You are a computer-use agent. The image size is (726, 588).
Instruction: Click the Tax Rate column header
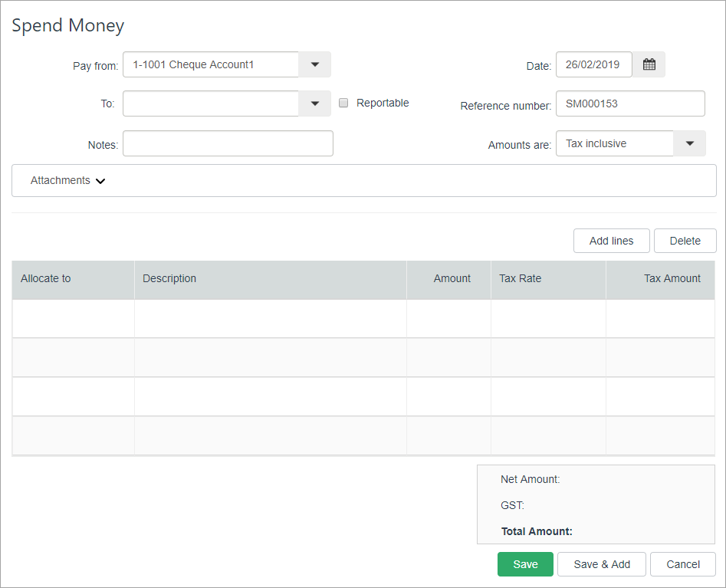[x=548, y=280]
